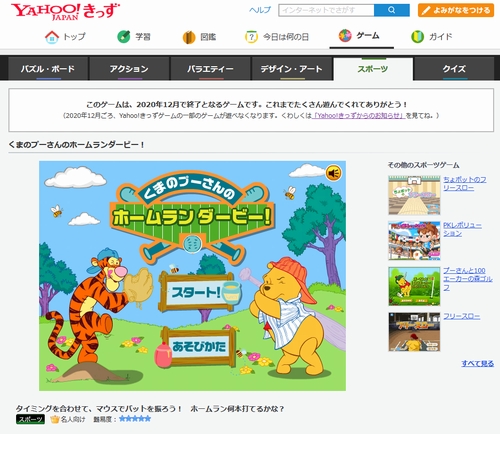
Task: Switch to the クイズ tab
Action: (454, 69)
